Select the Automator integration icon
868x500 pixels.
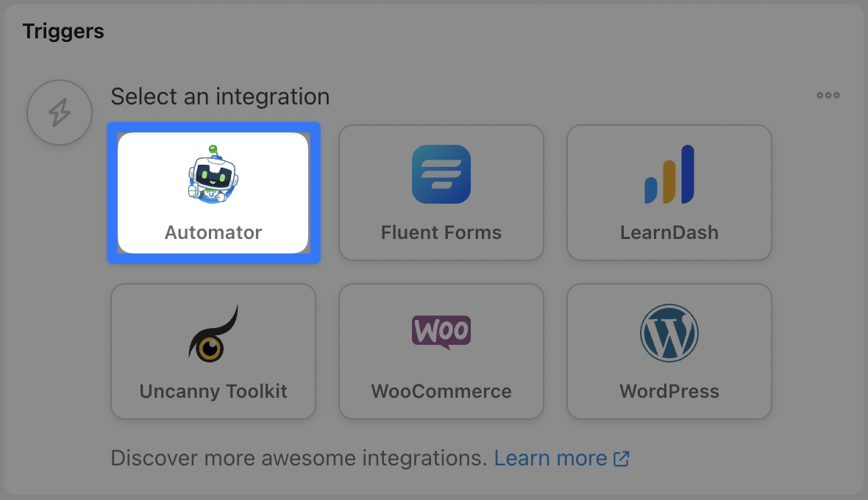point(213,174)
